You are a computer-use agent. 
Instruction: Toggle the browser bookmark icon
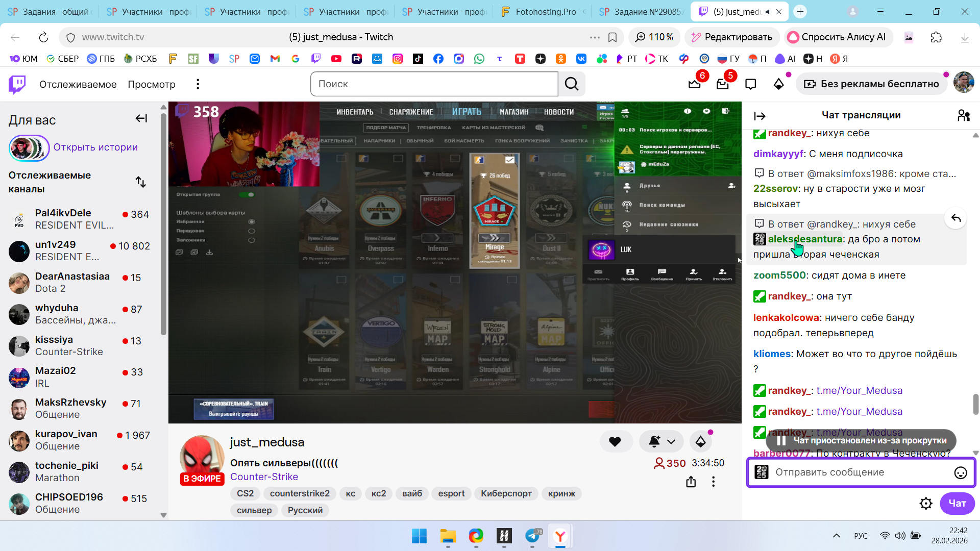612,37
